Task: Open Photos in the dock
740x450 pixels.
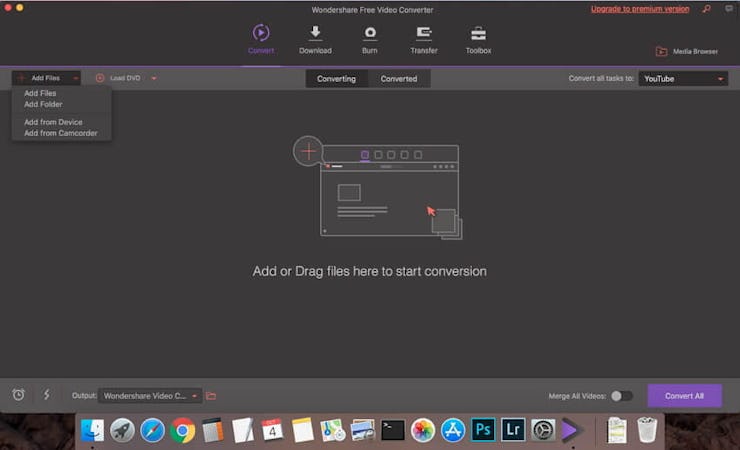Action: point(422,430)
